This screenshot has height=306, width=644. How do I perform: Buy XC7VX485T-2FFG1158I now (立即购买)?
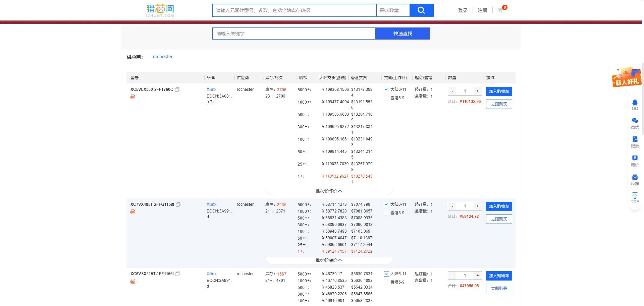coord(499,219)
